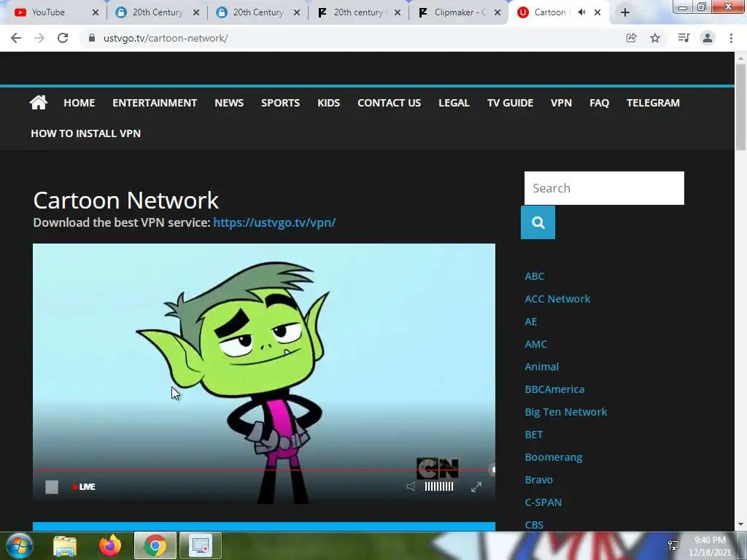Open the Boomerang channel link

coord(554,457)
